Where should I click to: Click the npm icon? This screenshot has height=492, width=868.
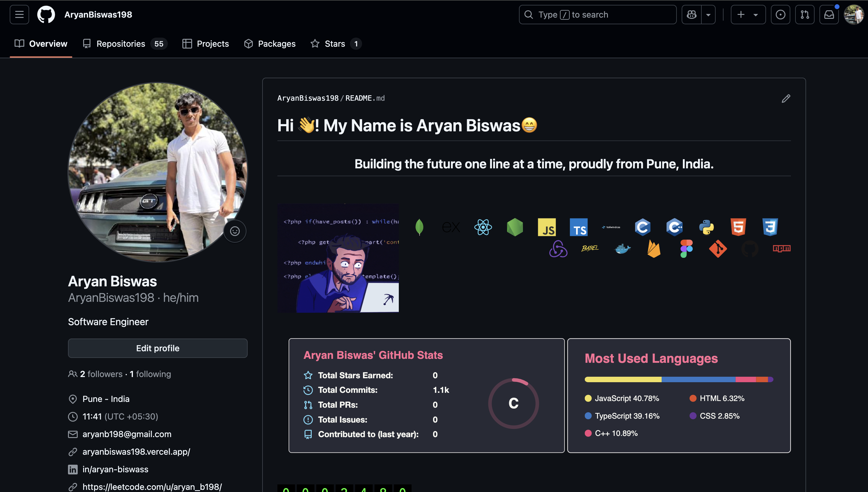pos(782,248)
